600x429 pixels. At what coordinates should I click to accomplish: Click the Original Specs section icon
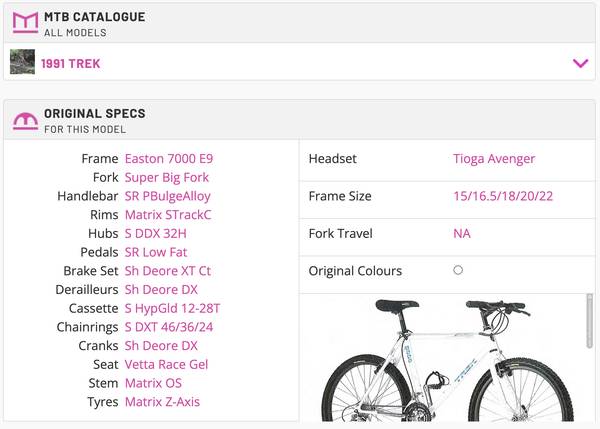[25, 121]
